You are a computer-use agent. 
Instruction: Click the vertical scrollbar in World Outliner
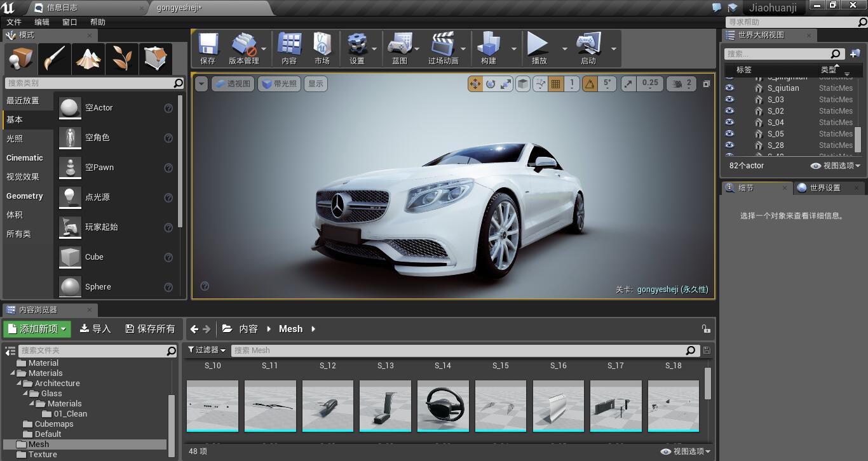(x=858, y=139)
